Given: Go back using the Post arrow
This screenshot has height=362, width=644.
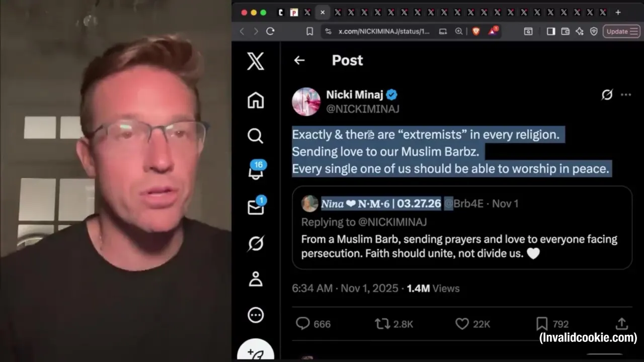Looking at the screenshot, I should [299, 60].
